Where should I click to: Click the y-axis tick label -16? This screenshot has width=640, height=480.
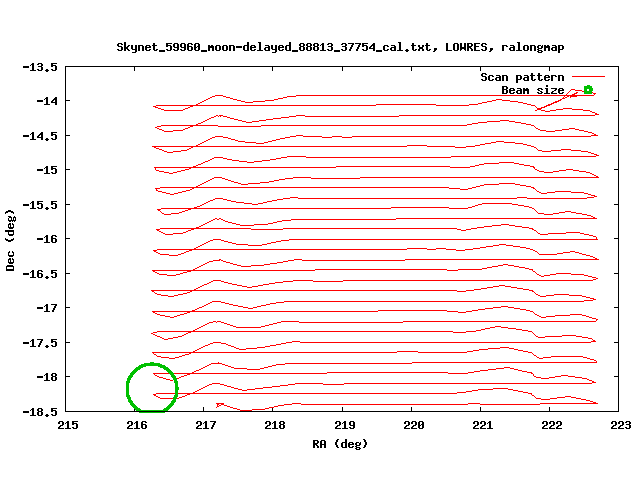(x=47, y=239)
